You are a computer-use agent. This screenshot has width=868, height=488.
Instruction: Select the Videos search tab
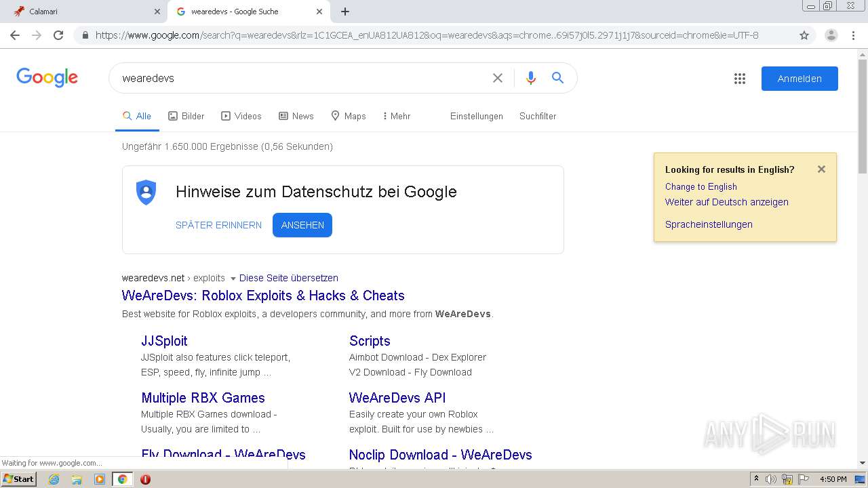(x=241, y=117)
